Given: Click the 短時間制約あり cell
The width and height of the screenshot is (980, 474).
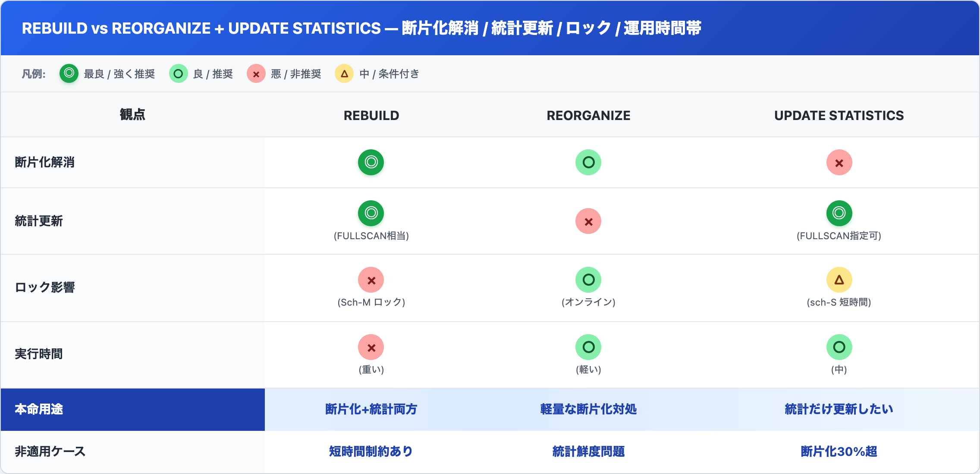Looking at the screenshot, I should 371,452.
